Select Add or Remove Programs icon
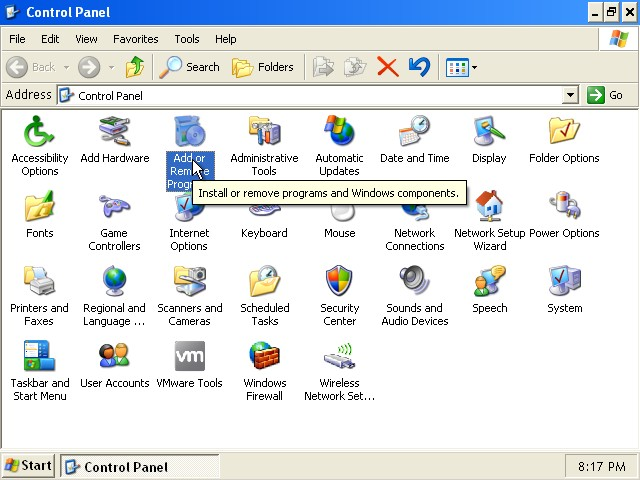 [x=189, y=132]
